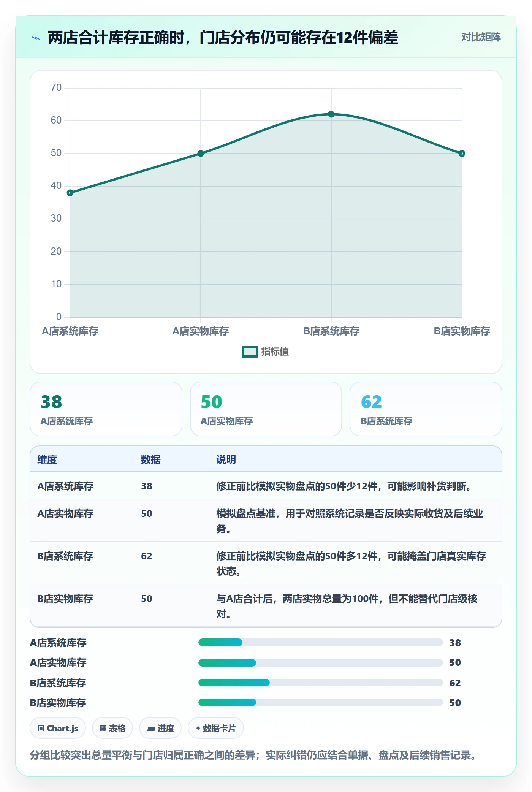Toggle the 指标值 legend color box
This screenshot has width=532, height=792.
point(250,352)
